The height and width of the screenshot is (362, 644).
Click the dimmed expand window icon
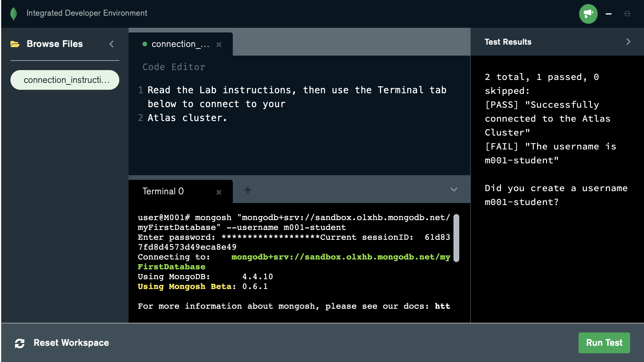627,14
